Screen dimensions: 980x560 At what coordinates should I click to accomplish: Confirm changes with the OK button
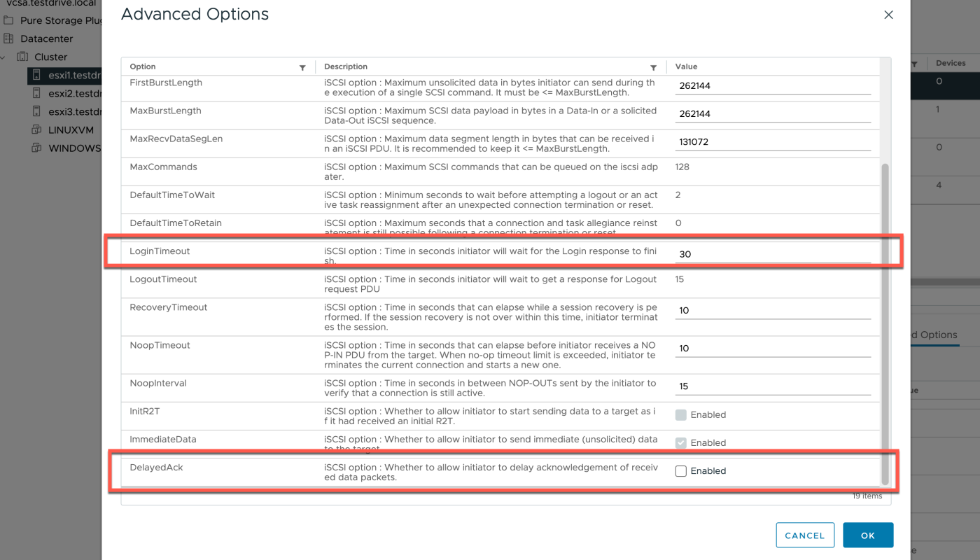[868, 535]
